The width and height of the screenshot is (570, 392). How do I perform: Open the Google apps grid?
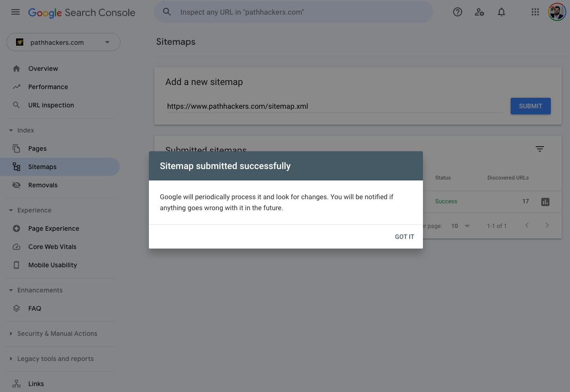click(x=535, y=12)
